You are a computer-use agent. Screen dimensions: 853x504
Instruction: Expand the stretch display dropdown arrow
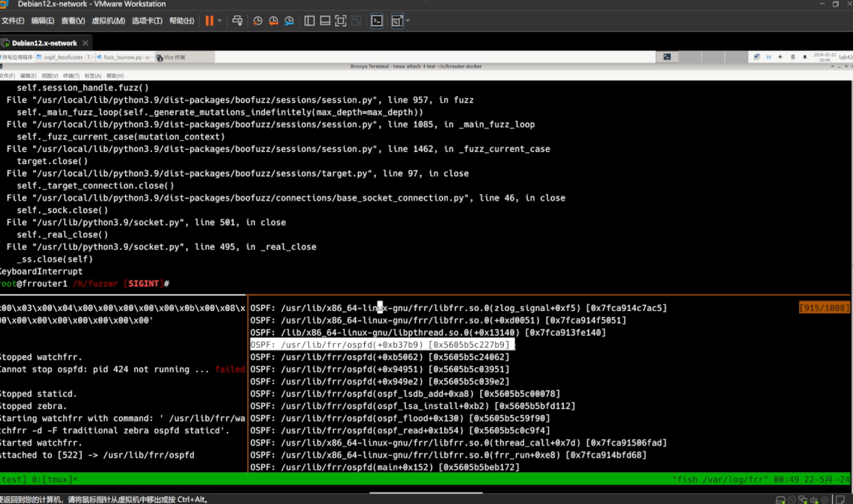coord(408,21)
